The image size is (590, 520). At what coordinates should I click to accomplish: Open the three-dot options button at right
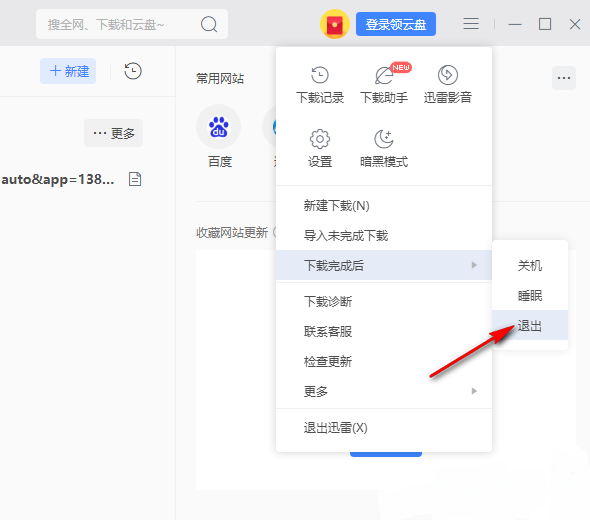564,78
